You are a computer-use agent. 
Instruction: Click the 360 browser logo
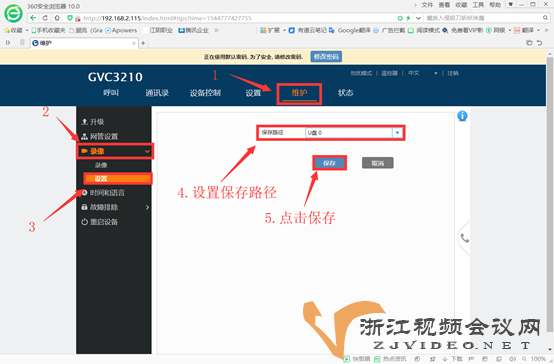pos(13,13)
